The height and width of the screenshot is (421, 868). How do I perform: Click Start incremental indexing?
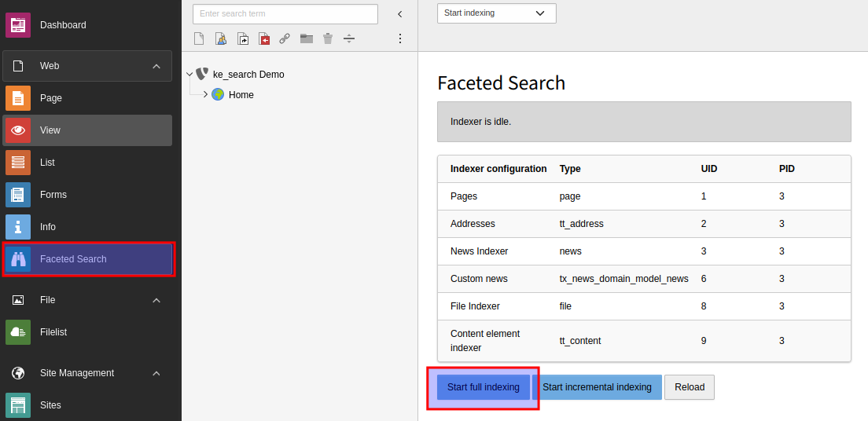597,387
